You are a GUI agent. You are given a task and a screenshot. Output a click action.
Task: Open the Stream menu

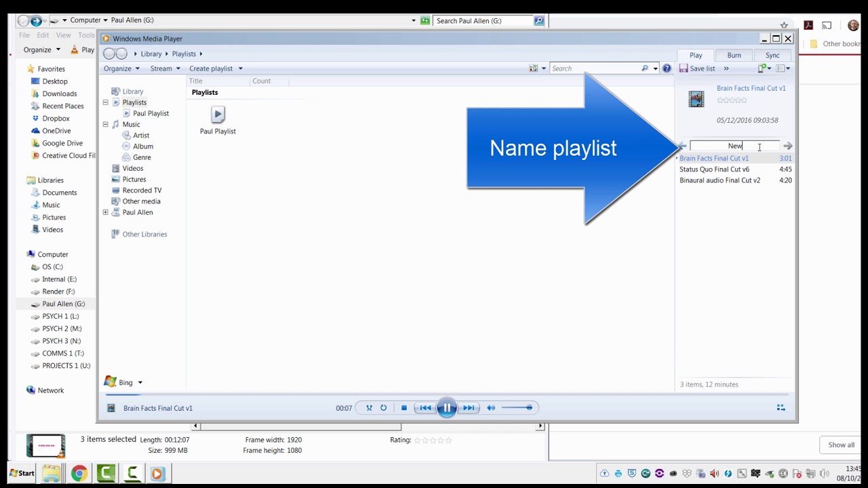click(165, 68)
